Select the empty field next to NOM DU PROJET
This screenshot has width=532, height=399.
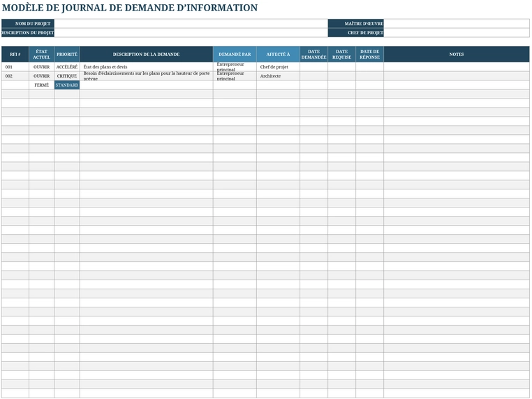tap(191, 24)
